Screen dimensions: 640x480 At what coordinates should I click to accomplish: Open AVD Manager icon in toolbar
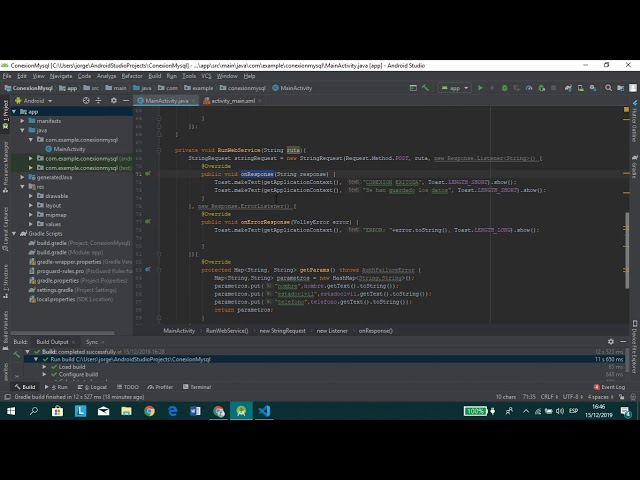[x=580, y=88]
